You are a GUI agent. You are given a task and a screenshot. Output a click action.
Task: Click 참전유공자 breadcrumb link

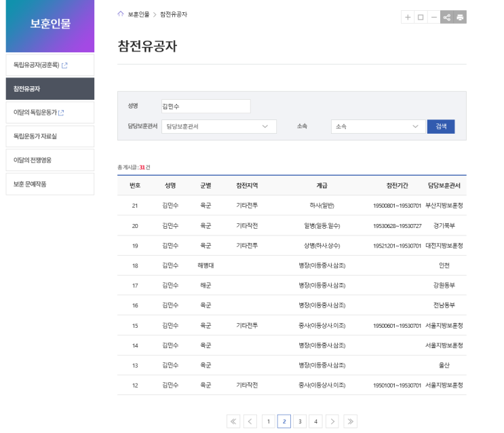pyautogui.click(x=174, y=14)
